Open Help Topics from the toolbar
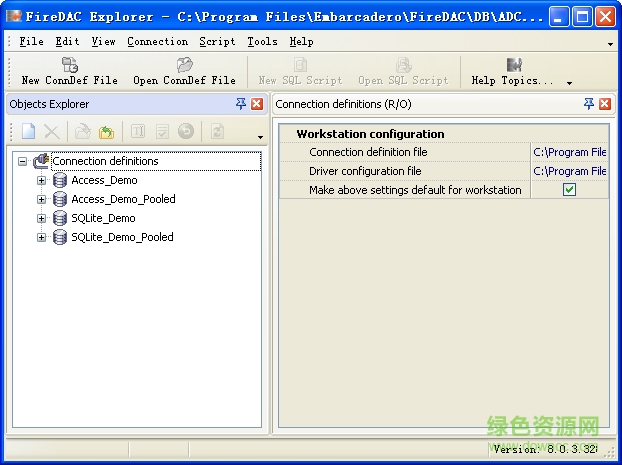Image resolution: width=622 pixels, height=465 pixels. pyautogui.click(x=513, y=72)
